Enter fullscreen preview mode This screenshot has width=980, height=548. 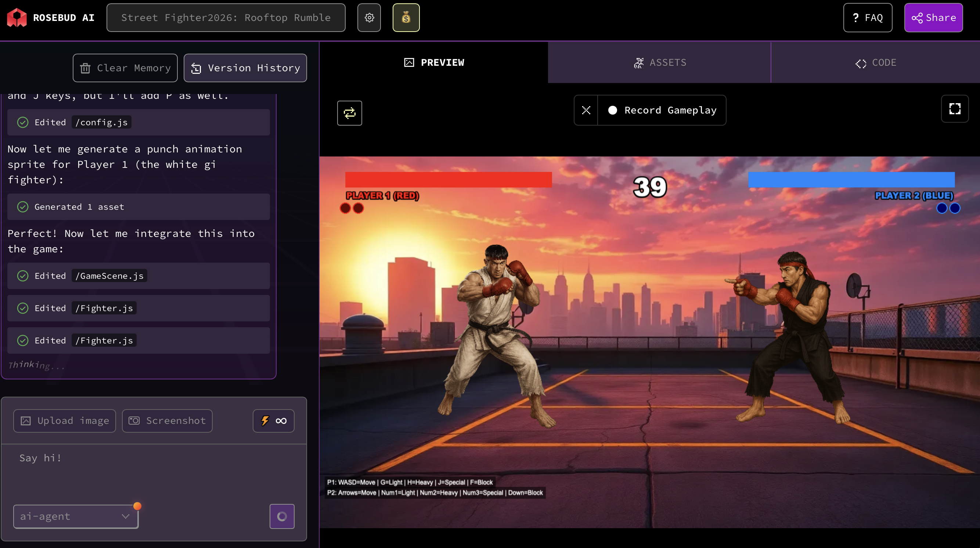coord(954,109)
